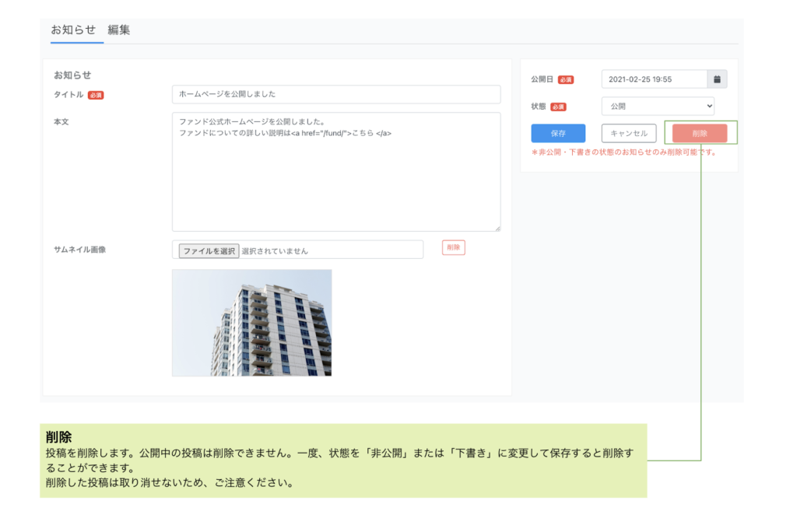797x532 pixels.
Task: Click the 選択されていません file status text
Action: [x=275, y=251]
